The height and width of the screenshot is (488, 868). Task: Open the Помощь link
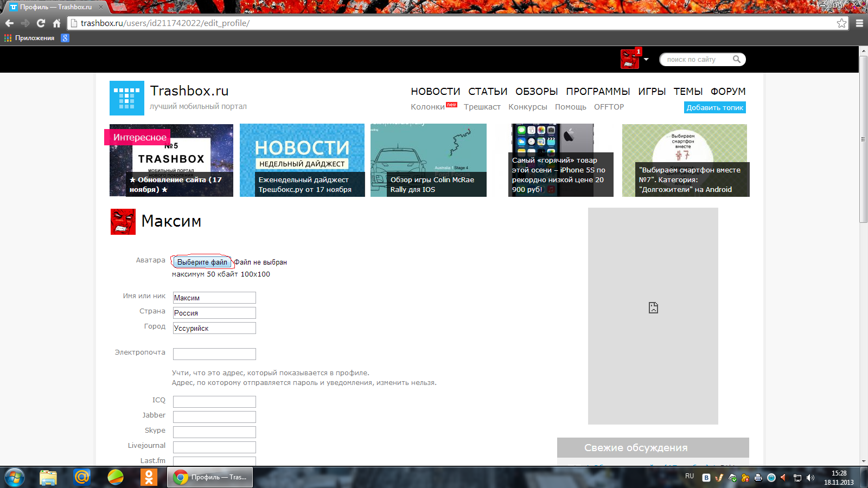(x=571, y=107)
